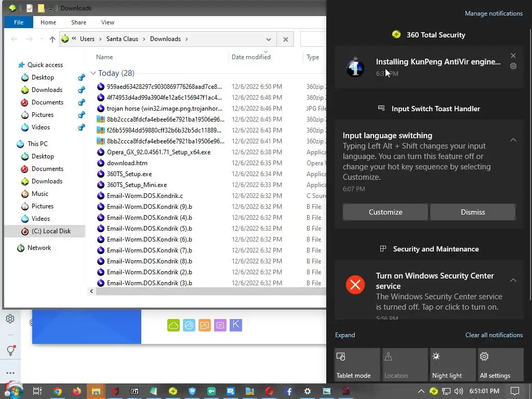Screen dimensions: 532x399
Task: Click the gear icon in left sidebar
Action: point(10,319)
